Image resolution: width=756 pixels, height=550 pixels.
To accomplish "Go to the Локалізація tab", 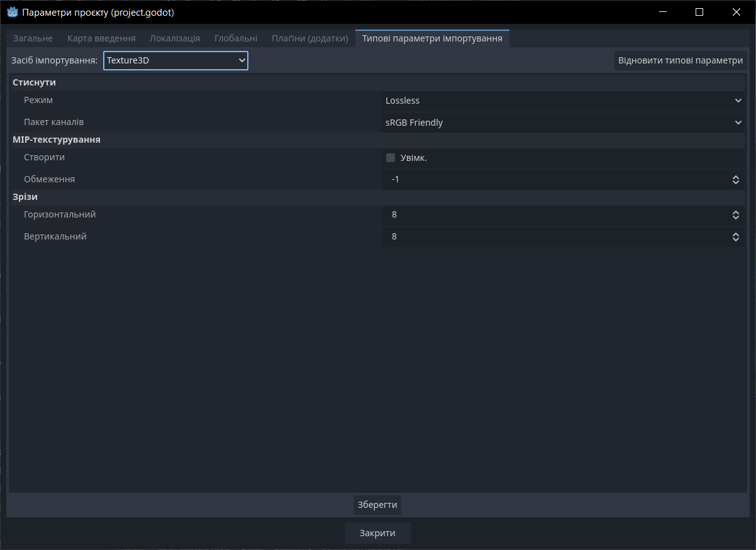I will point(175,38).
